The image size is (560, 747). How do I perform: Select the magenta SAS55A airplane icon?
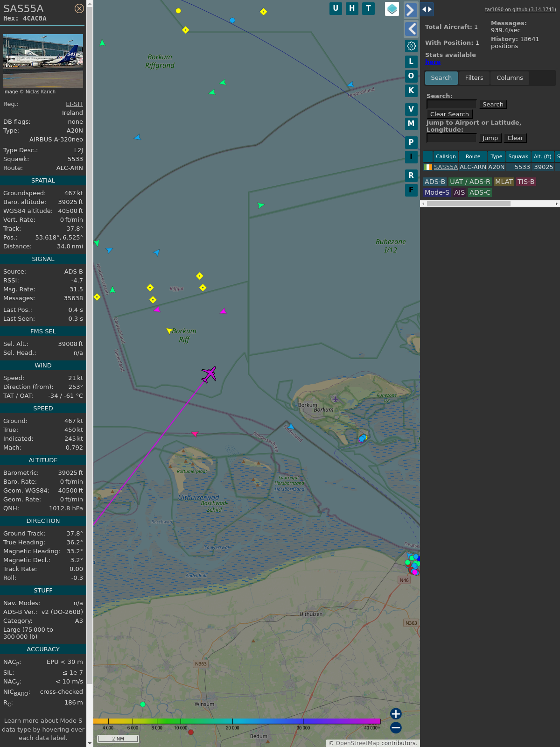pos(209,374)
